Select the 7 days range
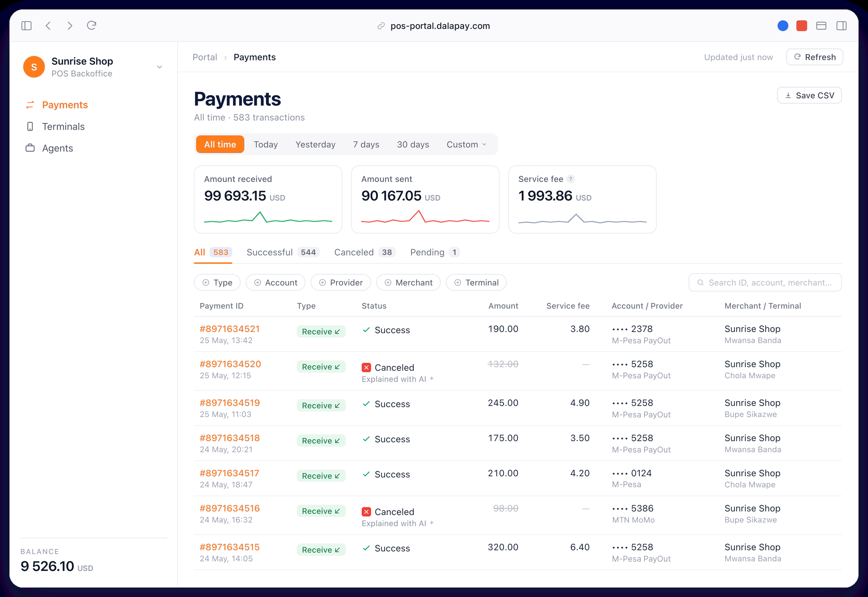Image resolution: width=868 pixels, height=597 pixels. [366, 145]
